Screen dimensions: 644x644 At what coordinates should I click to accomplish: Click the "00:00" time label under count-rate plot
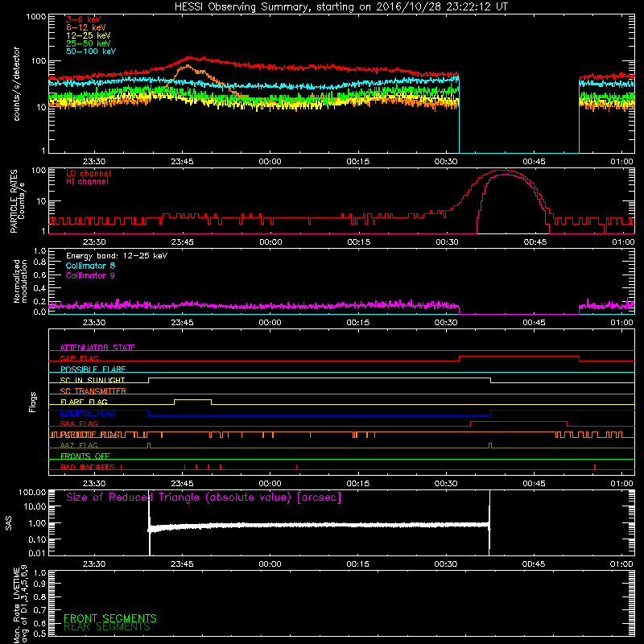[270, 162]
